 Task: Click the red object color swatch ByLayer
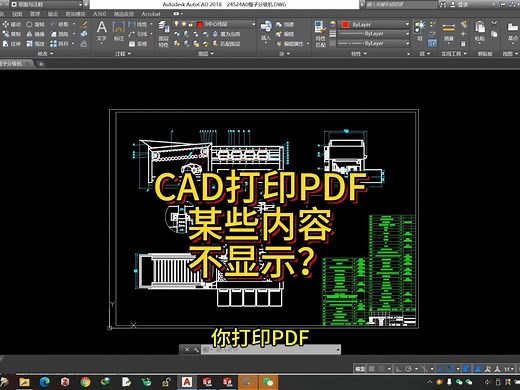coord(345,24)
